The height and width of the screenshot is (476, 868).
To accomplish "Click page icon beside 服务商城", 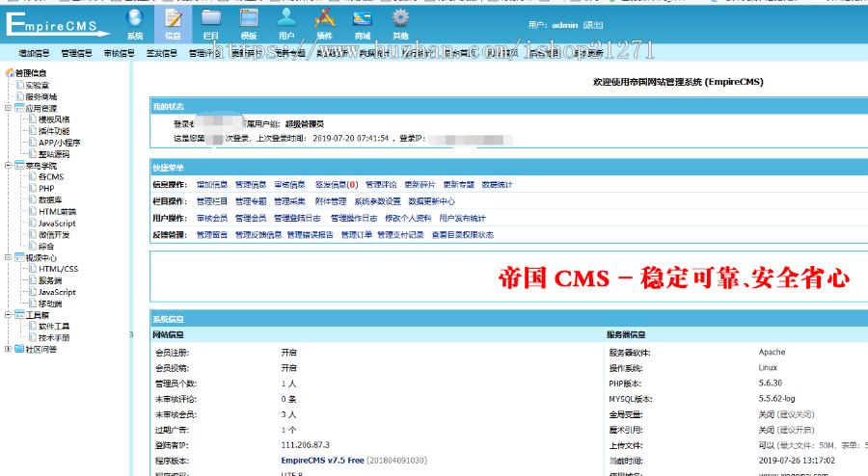I will tap(20, 96).
